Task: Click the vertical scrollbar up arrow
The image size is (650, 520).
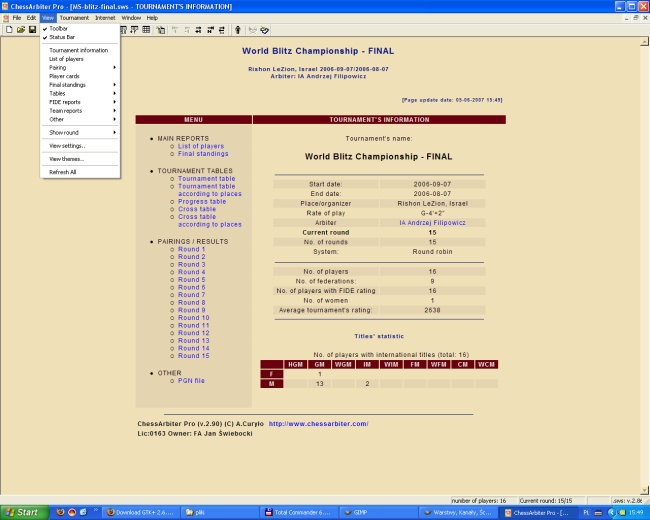Action: click(644, 42)
